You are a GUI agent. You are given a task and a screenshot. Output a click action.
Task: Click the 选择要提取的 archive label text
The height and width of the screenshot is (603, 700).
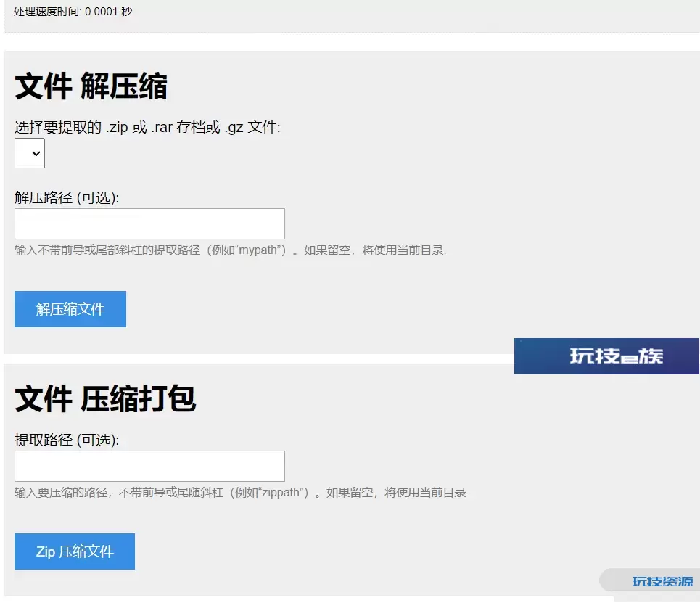coord(58,128)
